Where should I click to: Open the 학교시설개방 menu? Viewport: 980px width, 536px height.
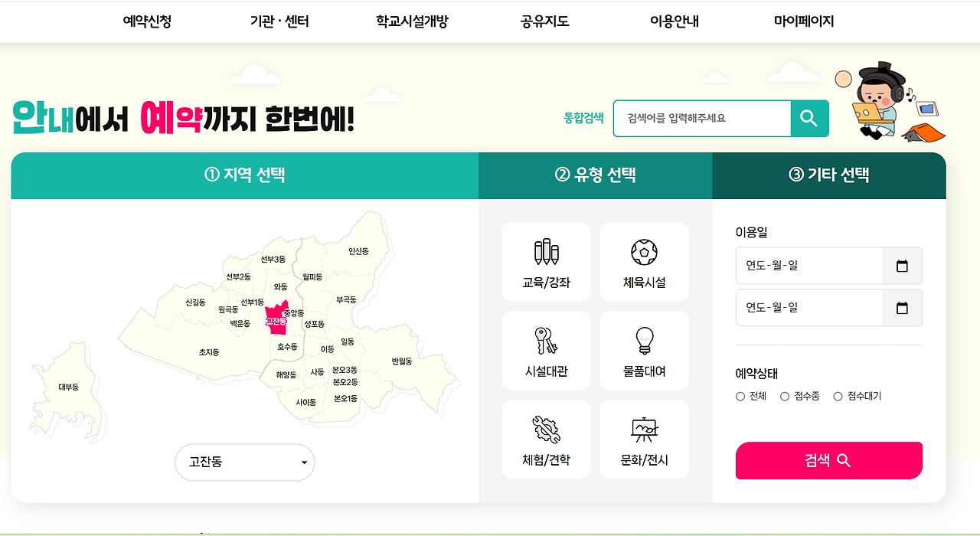412,21
